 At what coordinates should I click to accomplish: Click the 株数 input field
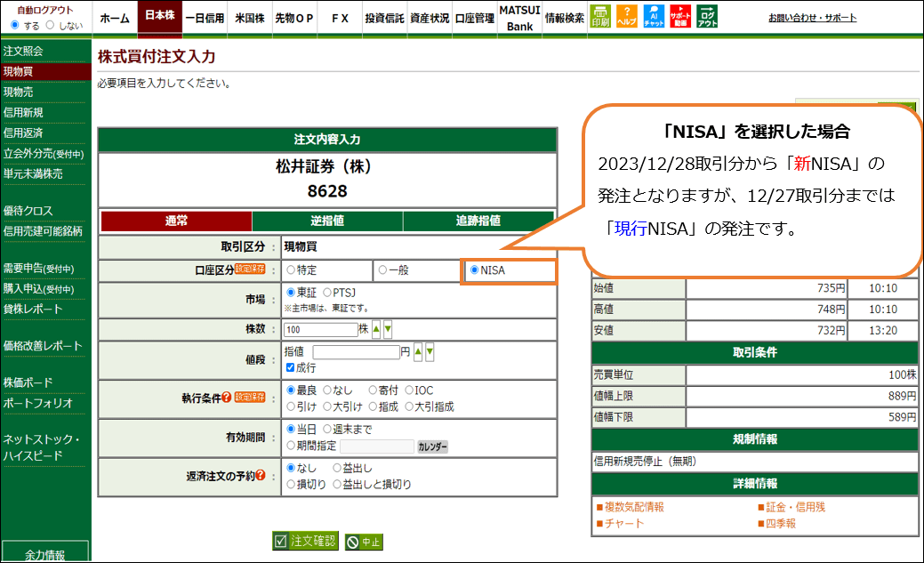320,330
